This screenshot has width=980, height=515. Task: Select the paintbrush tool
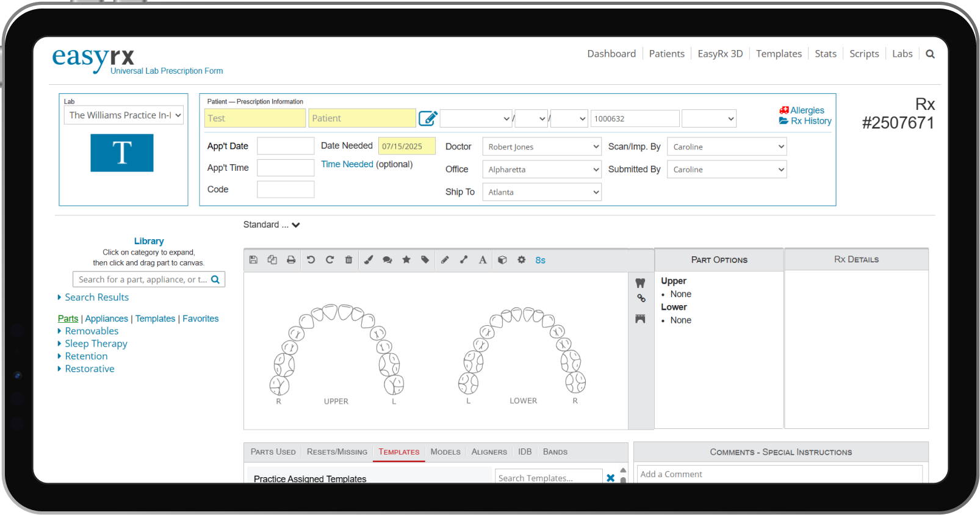[369, 260]
